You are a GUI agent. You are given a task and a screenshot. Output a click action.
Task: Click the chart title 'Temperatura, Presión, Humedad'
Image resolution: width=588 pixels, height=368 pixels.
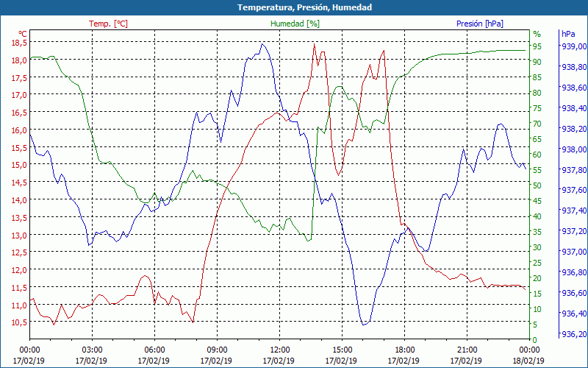click(304, 7)
